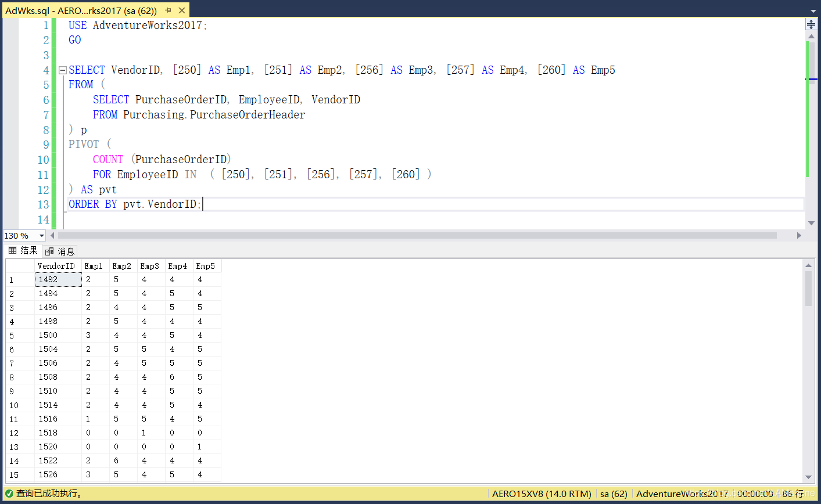This screenshot has height=504, width=821.
Task: Click Emp4 value 6 in row 8
Action: pos(180,377)
